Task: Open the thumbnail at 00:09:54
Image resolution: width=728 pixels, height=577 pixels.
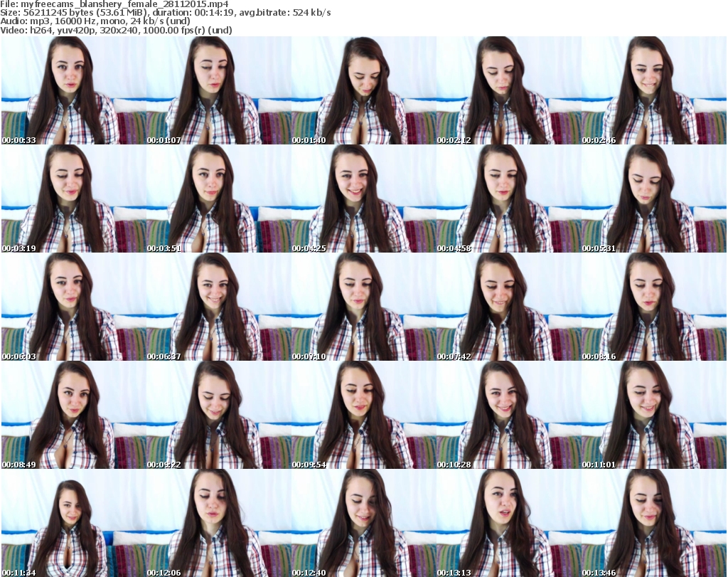Action: click(364, 415)
